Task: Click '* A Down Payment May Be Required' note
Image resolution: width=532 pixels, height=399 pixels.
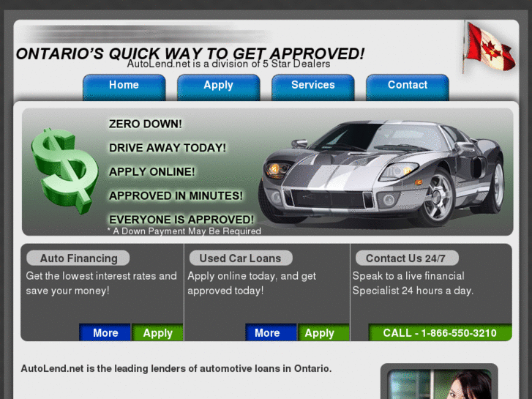Action: (184, 231)
